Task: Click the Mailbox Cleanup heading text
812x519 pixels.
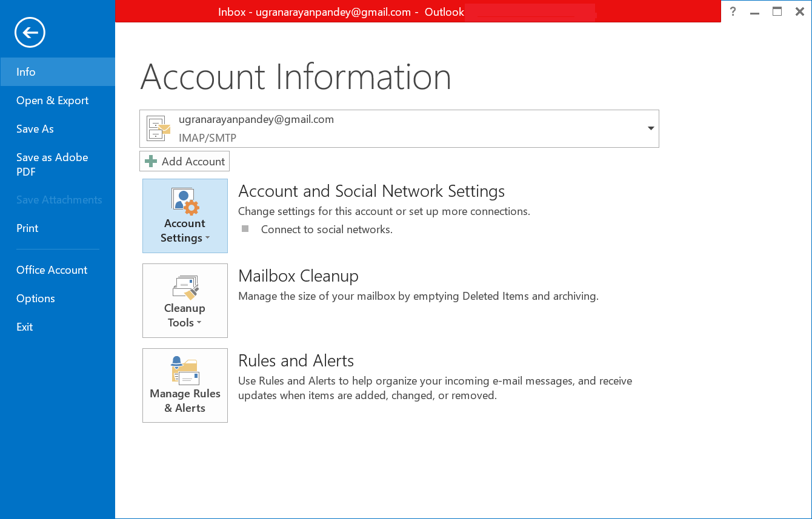Action: click(x=298, y=276)
